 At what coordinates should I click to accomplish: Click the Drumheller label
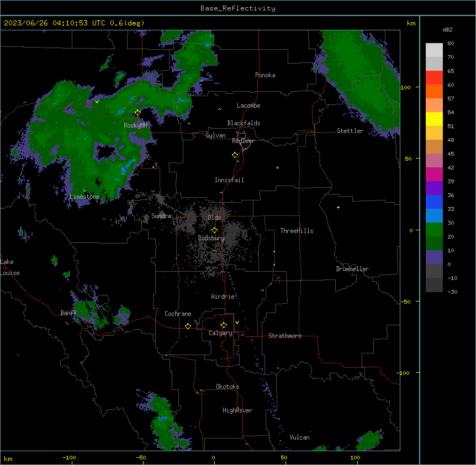pos(352,269)
